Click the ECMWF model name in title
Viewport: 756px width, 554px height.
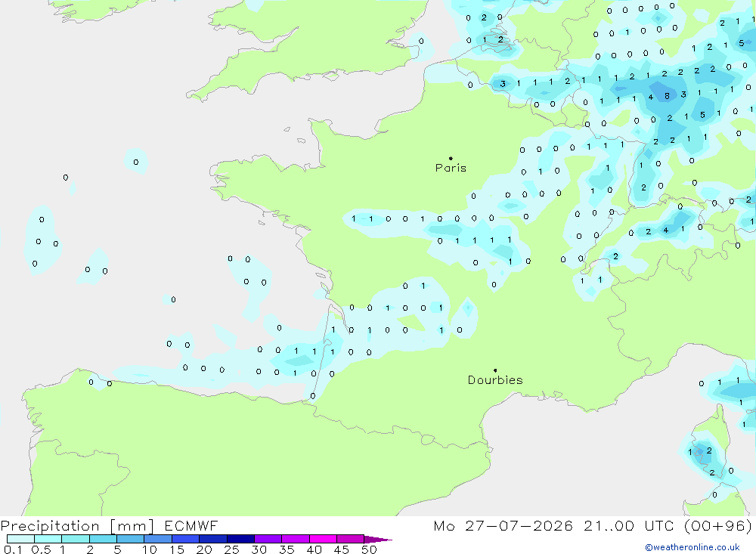191,525
